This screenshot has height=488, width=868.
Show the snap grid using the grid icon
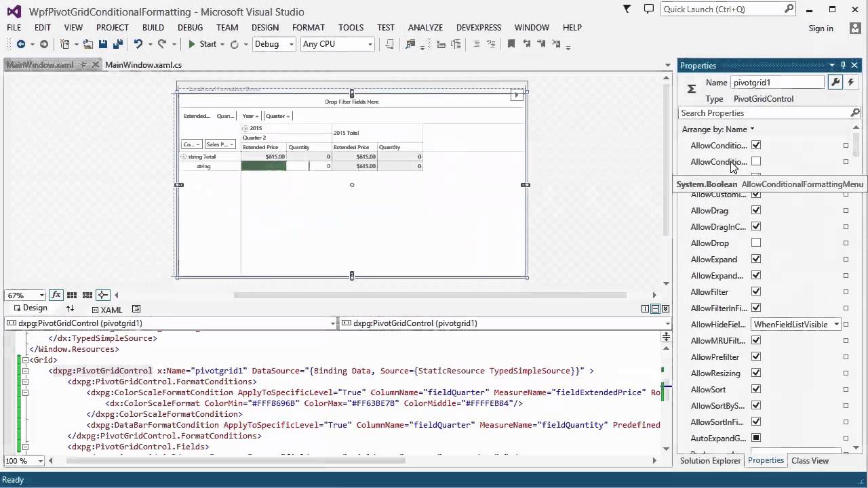pyautogui.click(x=72, y=296)
